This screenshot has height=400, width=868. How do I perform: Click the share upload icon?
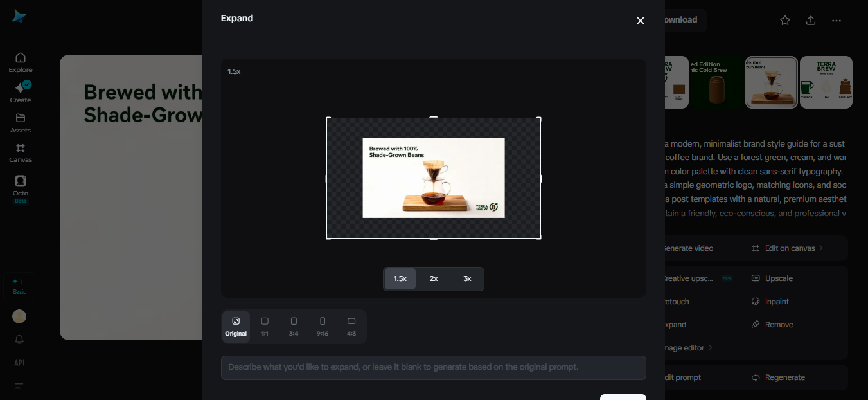(x=811, y=21)
